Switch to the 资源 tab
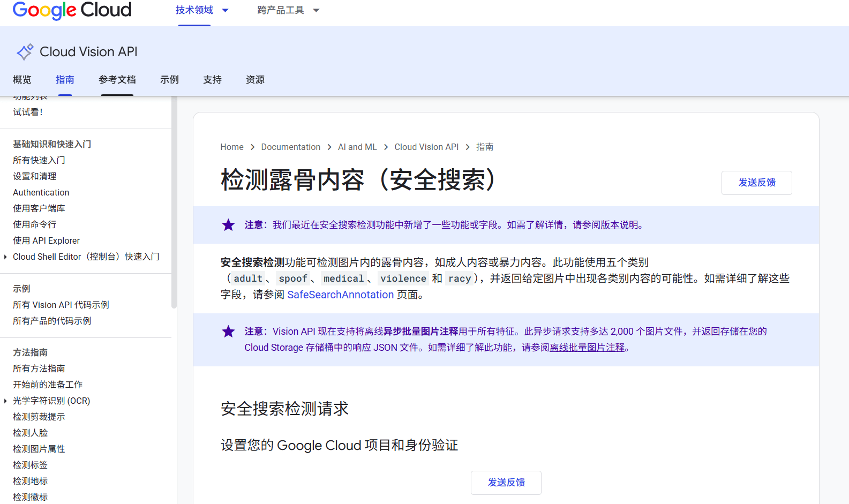 [255, 80]
